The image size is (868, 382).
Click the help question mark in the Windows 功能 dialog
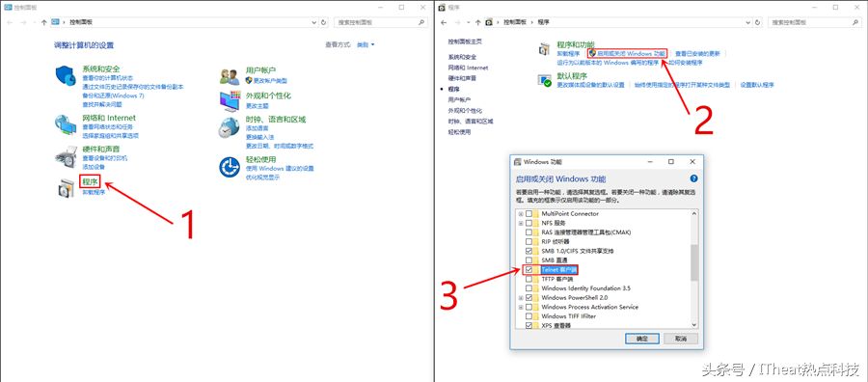(x=693, y=178)
